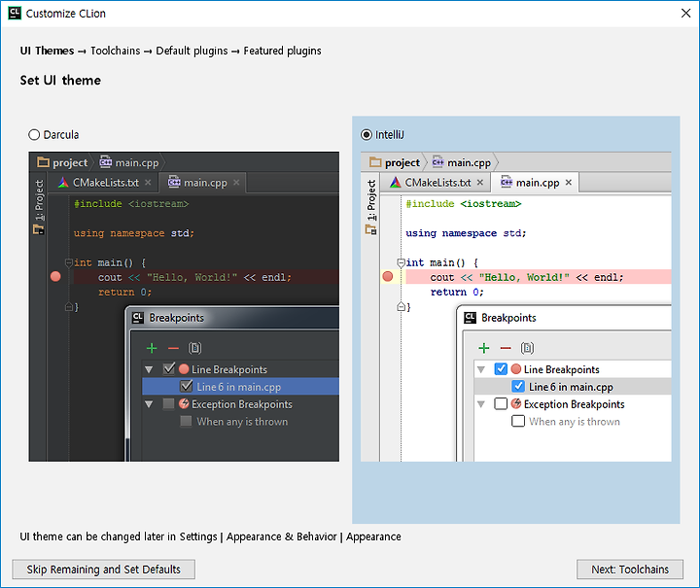This screenshot has height=588, width=700.
Task: Click the project folder icon in IntelliJ preview
Action: pos(375,162)
